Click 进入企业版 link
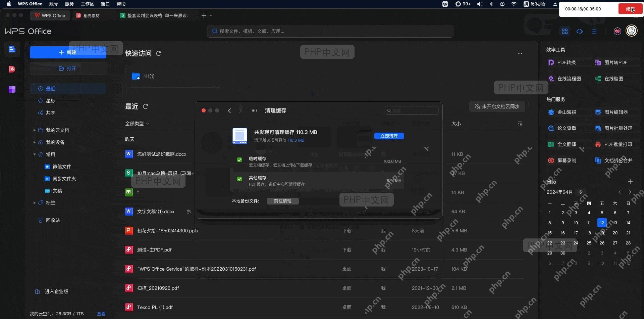644x319 pixels. 52,291
